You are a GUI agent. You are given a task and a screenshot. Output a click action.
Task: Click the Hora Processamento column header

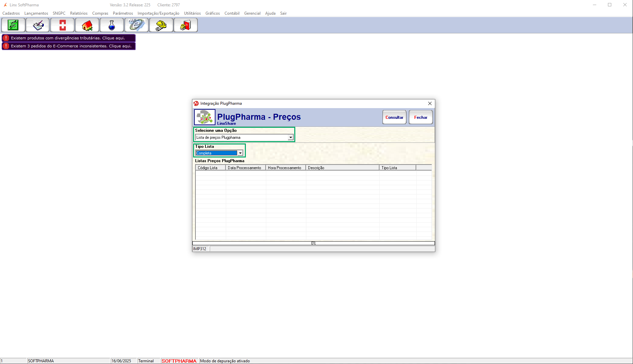click(x=286, y=168)
